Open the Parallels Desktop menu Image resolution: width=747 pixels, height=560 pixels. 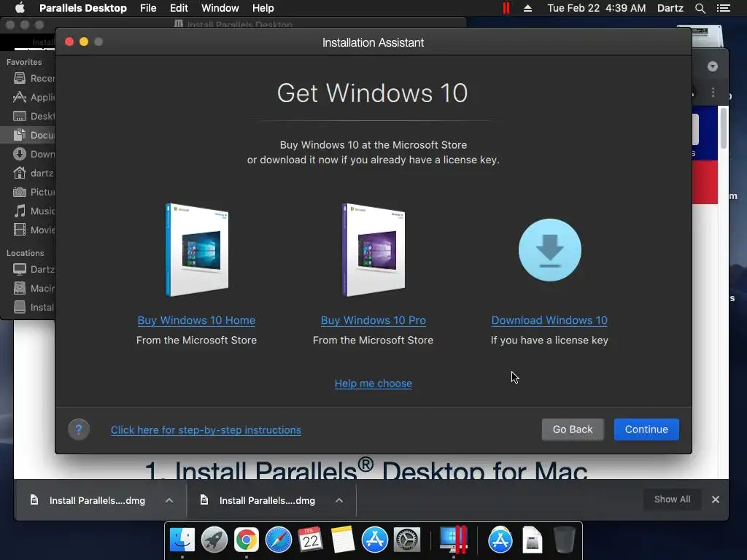click(x=83, y=8)
